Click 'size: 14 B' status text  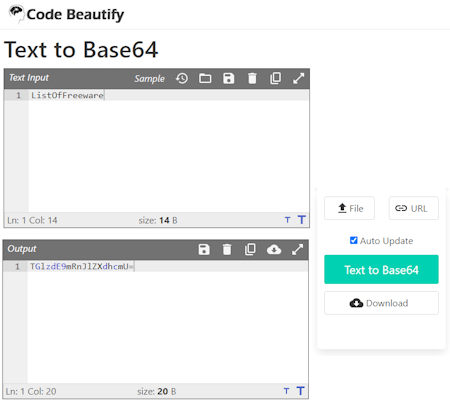pos(158,220)
